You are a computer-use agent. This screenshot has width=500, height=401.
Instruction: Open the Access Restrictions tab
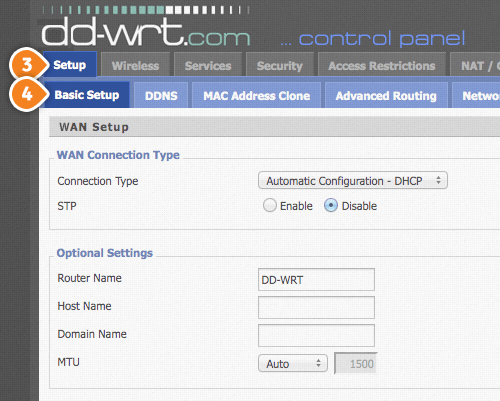(x=382, y=65)
